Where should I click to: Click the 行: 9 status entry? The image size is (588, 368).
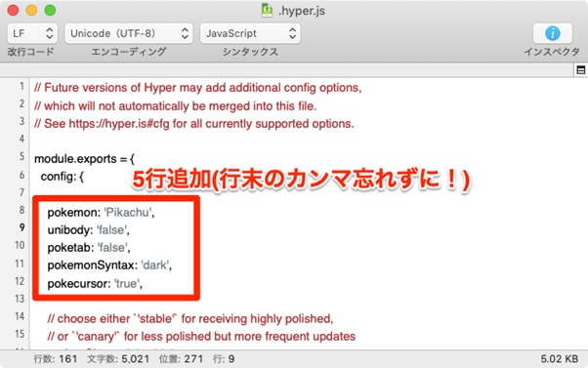click(x=224, y=359)
